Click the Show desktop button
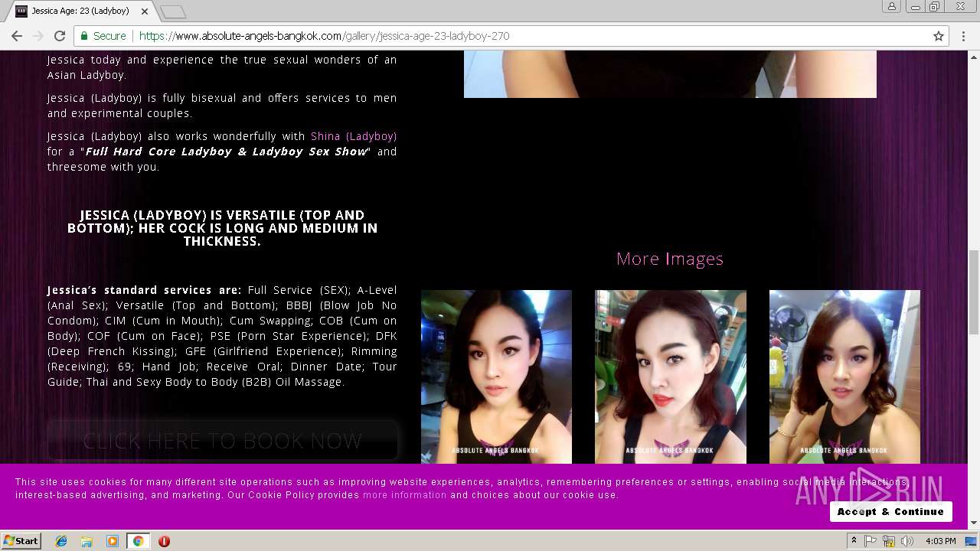 972,541
